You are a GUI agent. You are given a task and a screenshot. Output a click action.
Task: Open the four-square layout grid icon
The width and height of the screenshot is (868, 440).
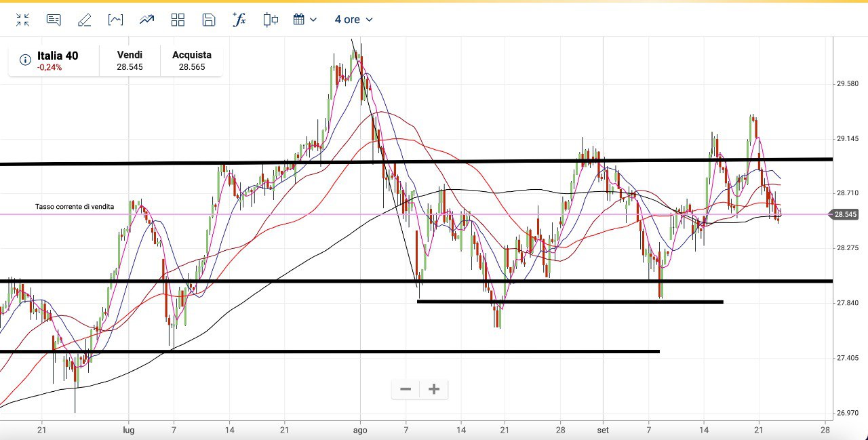tap(178, 20)
